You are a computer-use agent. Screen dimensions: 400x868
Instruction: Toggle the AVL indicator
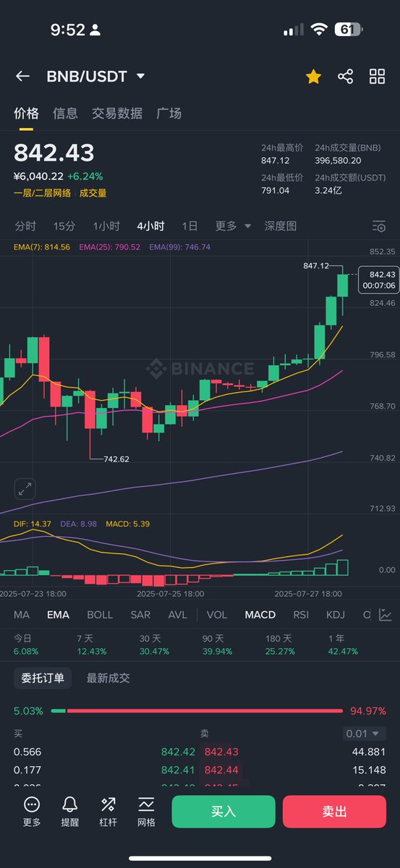coord(177,615)
